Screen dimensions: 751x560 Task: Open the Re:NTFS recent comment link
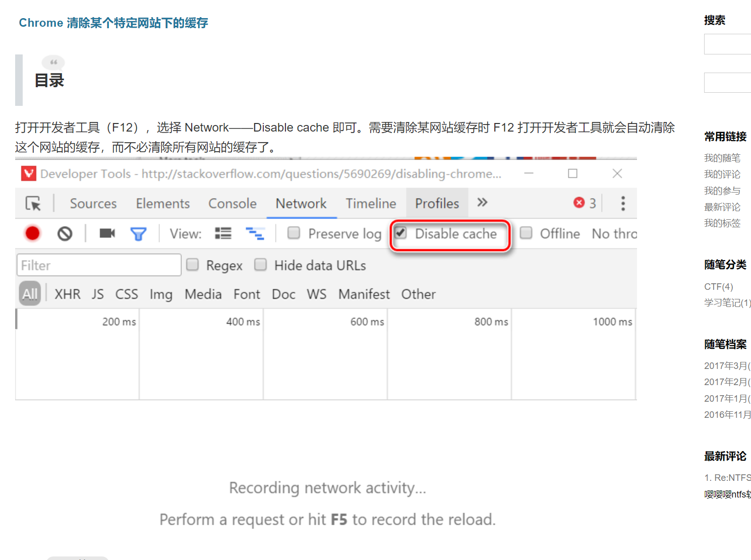pos(727,478)
